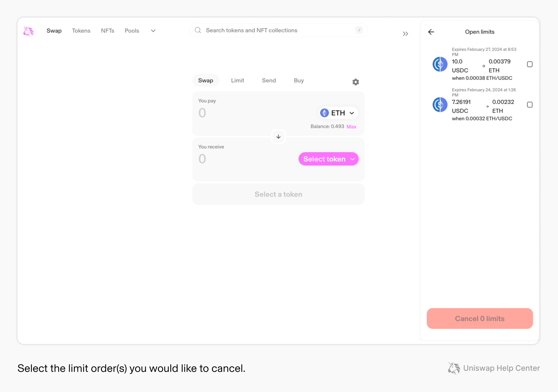Click the search magnifier icon
The width and height of the screenshot is (558, 392).
tap(198, 30)
